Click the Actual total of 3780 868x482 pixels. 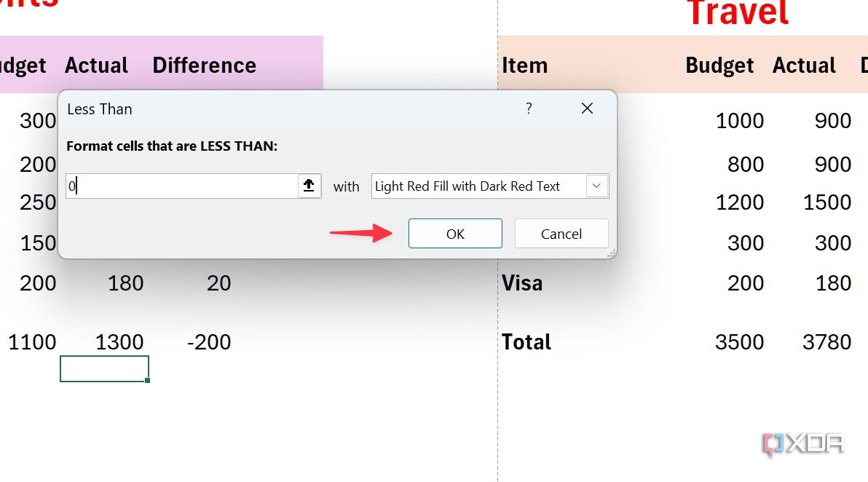[x=826, y=341]
